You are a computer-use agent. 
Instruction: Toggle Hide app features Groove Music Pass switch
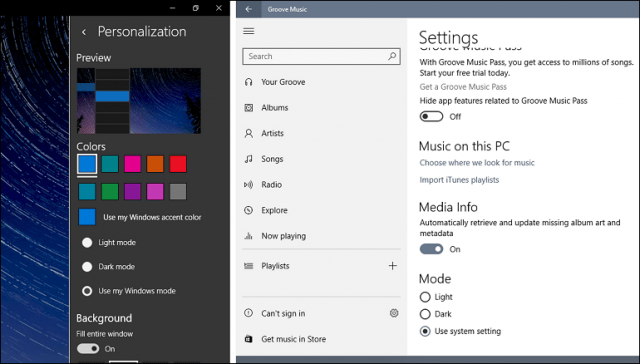click(431, 116)
